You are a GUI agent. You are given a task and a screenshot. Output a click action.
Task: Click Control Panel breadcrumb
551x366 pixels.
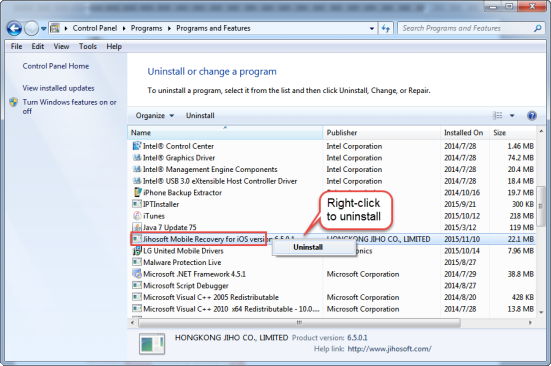[x=95, y=28]
